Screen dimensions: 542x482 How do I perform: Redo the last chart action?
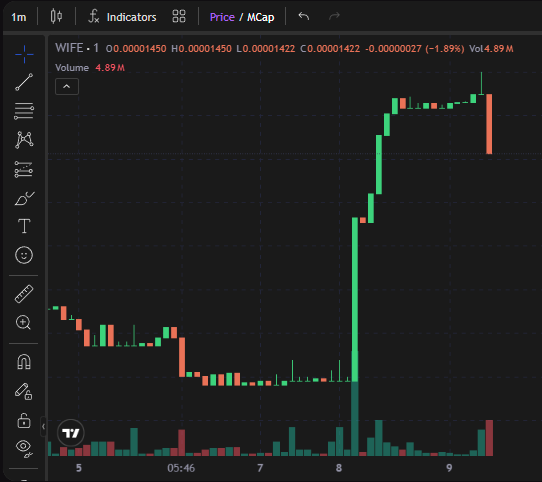tap(334, 16)
